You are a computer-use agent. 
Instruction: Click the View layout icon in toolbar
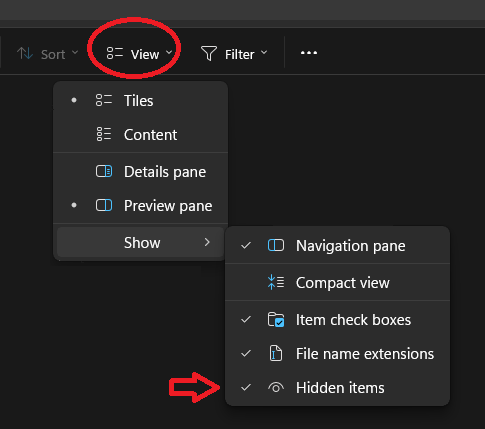tap(115, 53)
